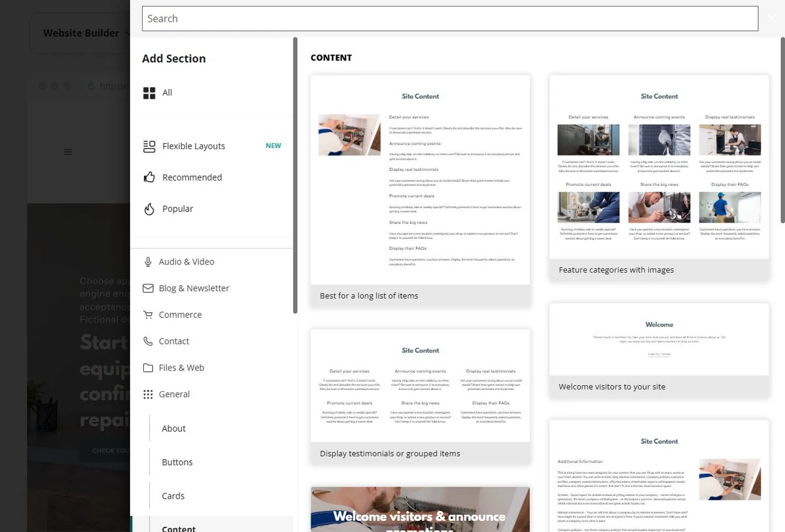Select 'Feature categories with images' layout
Viewport: 785px width, 532px height.
659,177
